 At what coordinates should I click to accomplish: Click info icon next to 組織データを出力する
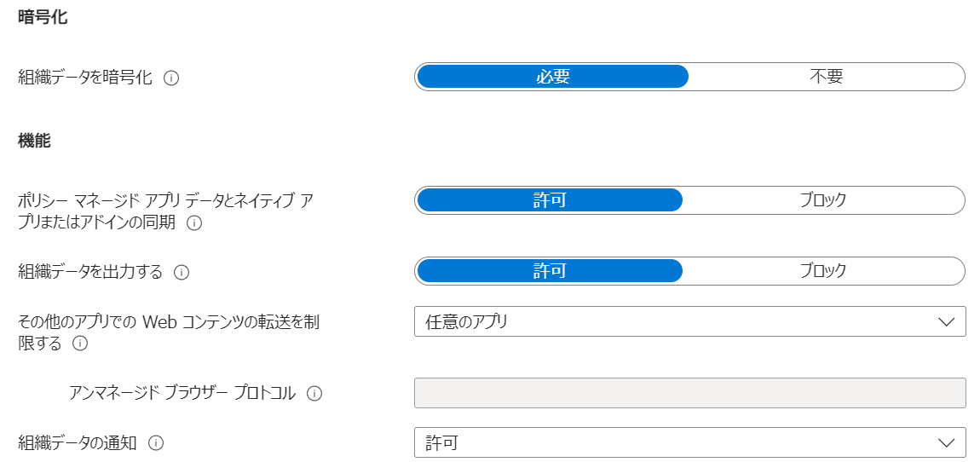(182, 273)
